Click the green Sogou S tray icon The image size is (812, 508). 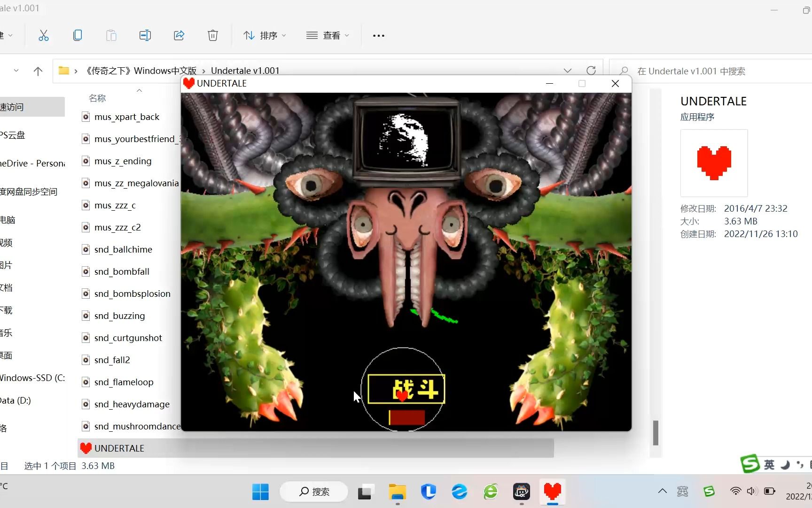[x=709, y=492]
